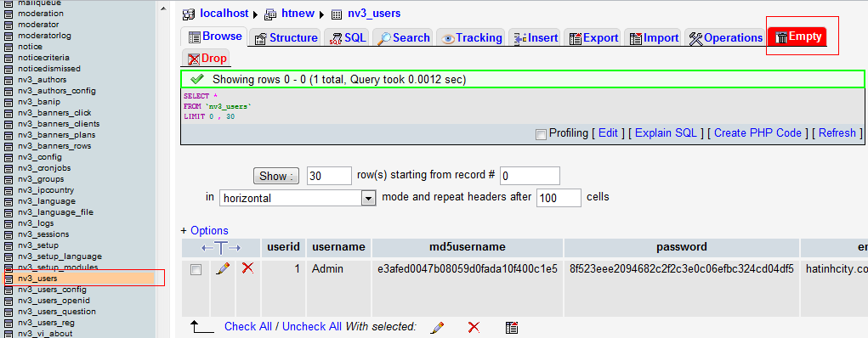
Task: Open the Import tab
Action: pos(653,37)
